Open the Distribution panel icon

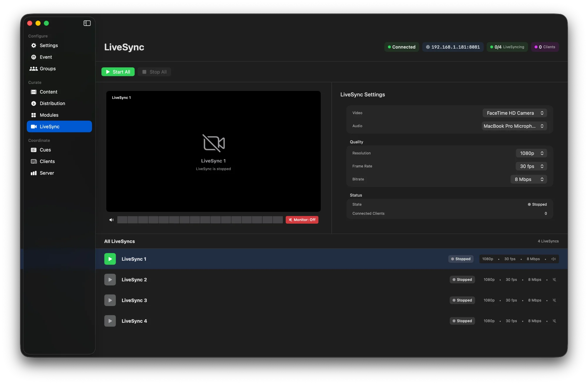(x=33, y=103)
